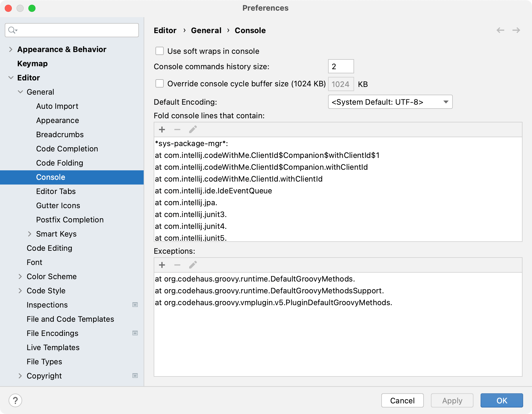Add a new exception pattern
The image size is (532, 414).
tap(162, 265)
